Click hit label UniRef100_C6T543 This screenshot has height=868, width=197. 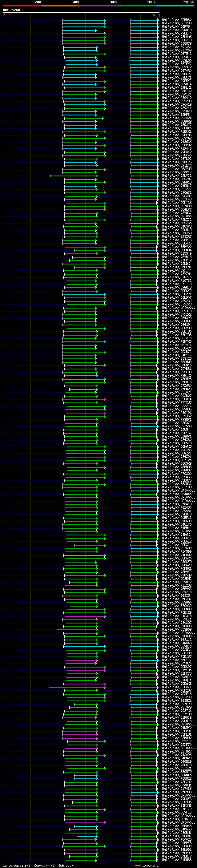pyautogui.click(x=177, y=54)
